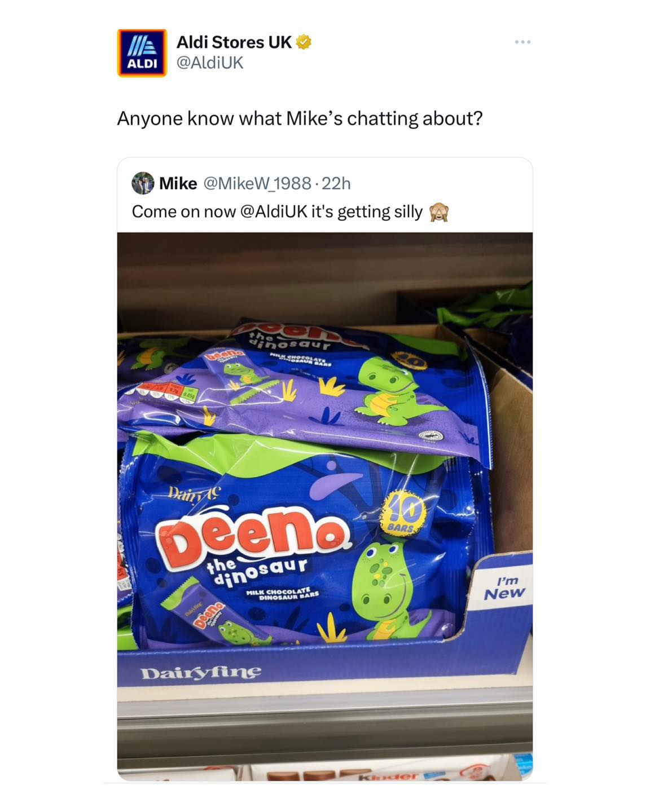Click the gold verified badge
This screenshot has height=812, width=650.
pos(304,42)
